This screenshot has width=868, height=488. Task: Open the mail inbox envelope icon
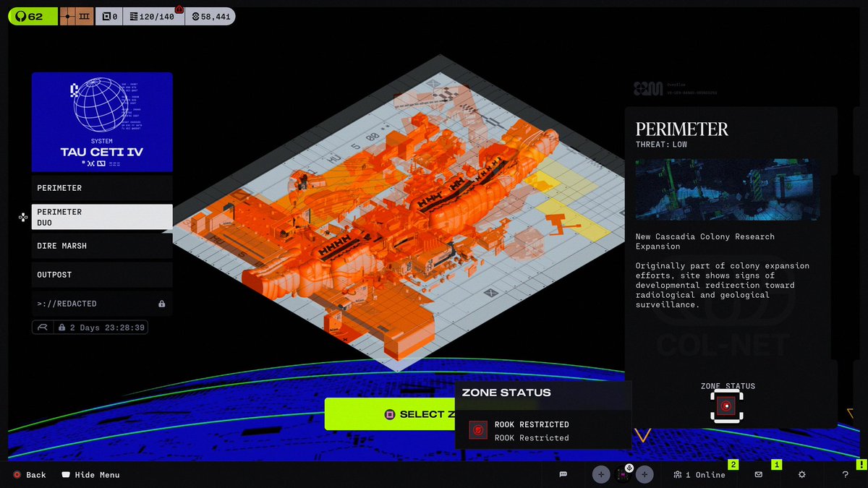click(x=758, y=474)
